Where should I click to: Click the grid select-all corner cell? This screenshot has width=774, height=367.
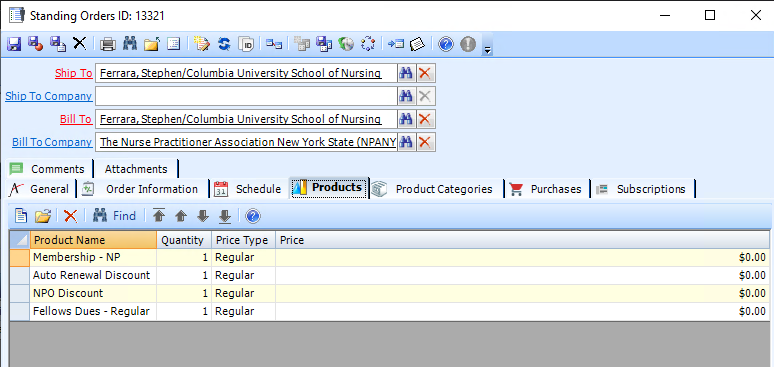[x=20, y=240]
